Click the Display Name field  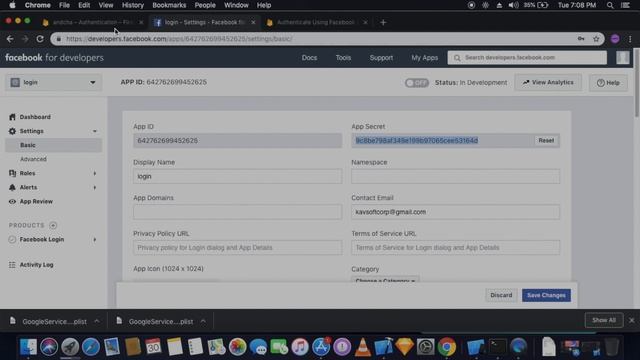tap(238, 176)
